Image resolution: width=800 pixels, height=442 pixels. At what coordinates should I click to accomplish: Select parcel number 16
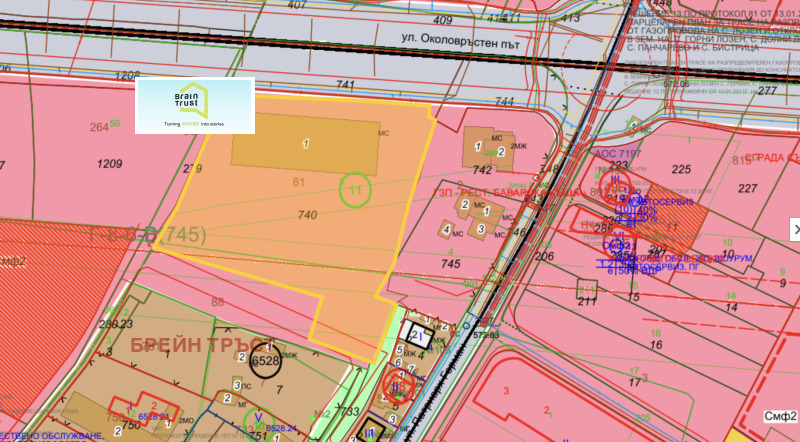tap(656, 344)
